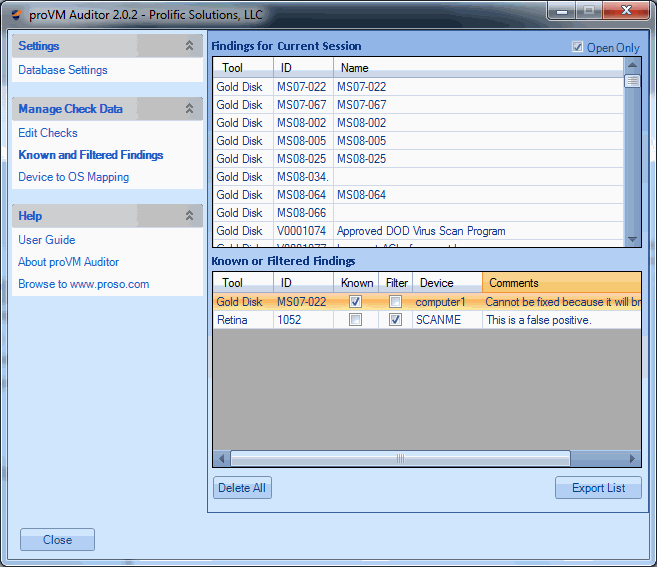Click the computer1 device cell
657x567 pixels.
coord(447,302)
